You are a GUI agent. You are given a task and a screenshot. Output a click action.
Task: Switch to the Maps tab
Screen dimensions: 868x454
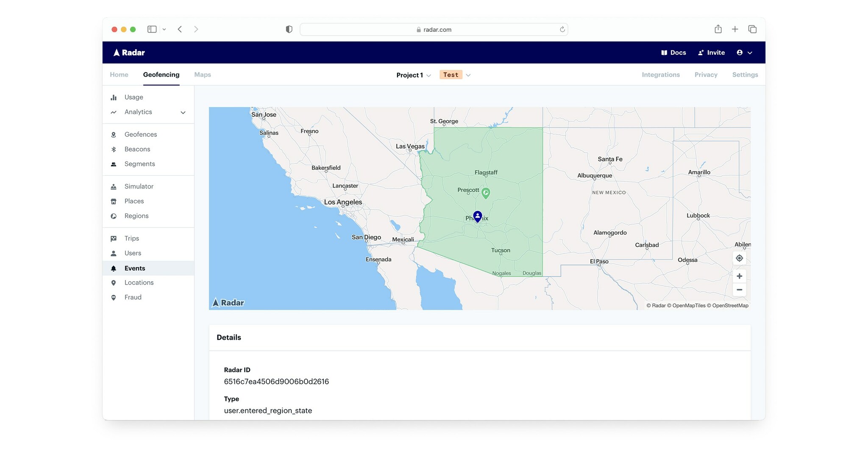point(202,75)
